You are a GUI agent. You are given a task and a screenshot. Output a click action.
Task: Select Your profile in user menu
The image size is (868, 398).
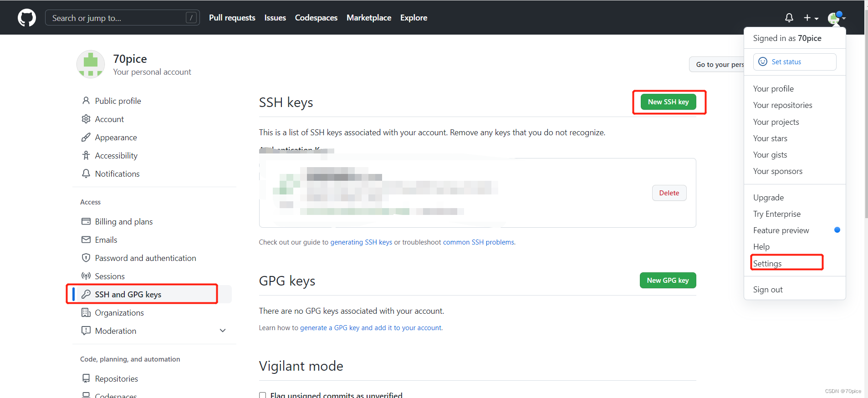coord(773,89)
